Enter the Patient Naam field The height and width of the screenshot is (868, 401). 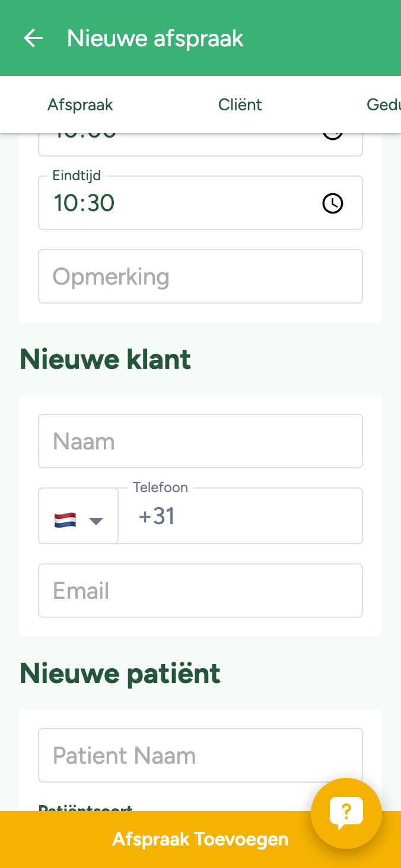click(200, 756)
